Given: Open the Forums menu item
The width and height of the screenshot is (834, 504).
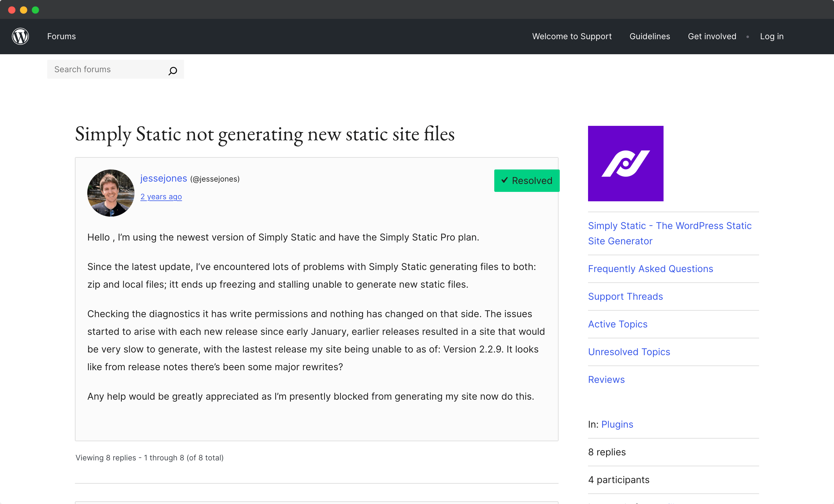Looking at the screenshot, I should pos(61,36).
